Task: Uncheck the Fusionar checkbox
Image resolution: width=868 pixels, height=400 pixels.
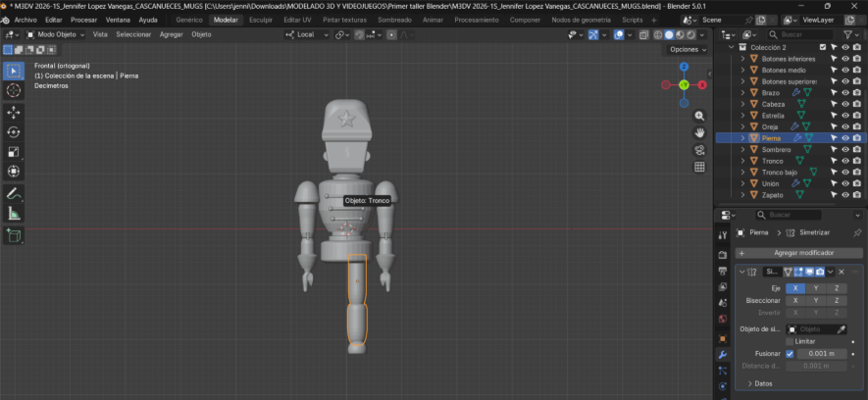Action: (790, 353)
